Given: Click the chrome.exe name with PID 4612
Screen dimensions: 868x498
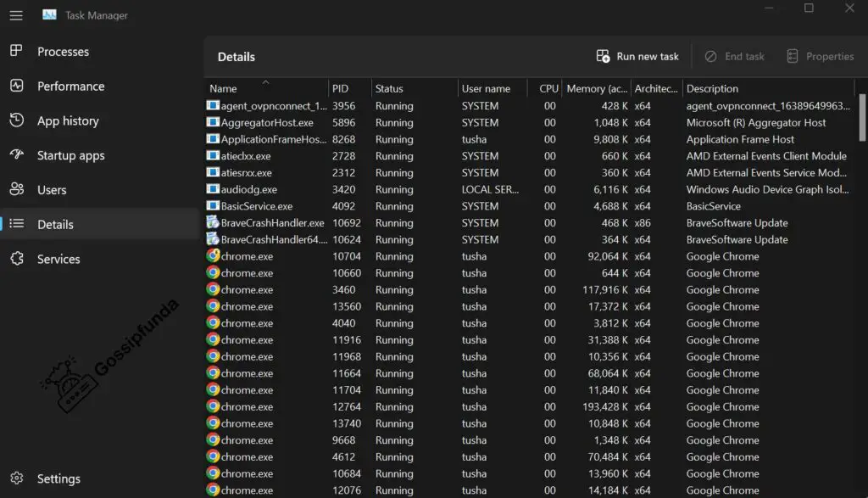Looking at the screenshot, I should (x=247, y=456).
